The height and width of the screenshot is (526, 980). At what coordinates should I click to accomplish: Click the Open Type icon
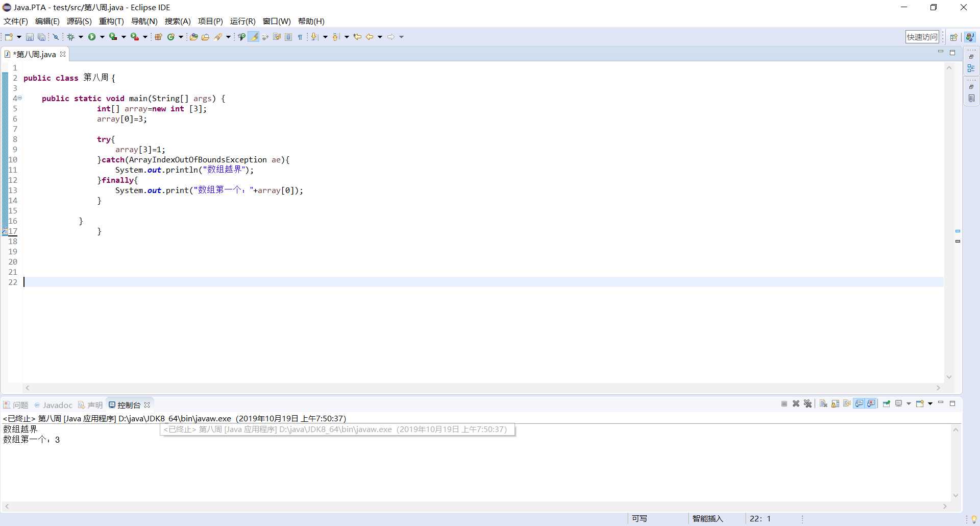click(193, 37)
